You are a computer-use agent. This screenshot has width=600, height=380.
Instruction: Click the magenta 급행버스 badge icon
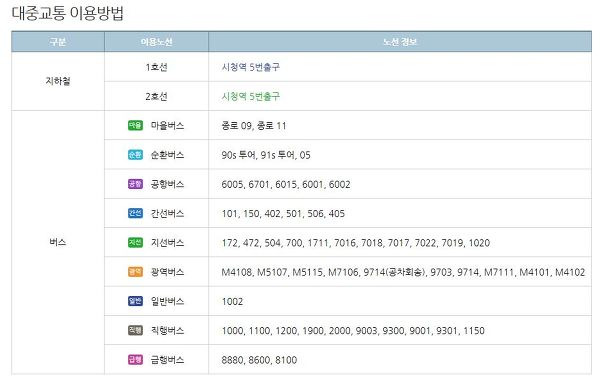tap(135, 360)
